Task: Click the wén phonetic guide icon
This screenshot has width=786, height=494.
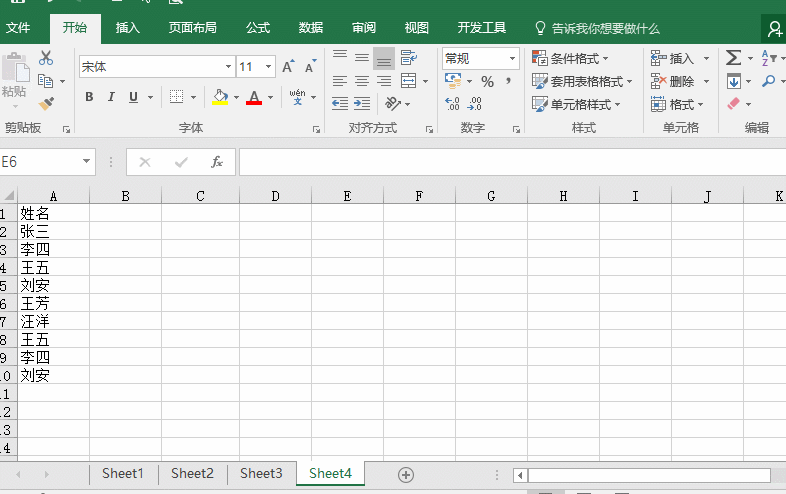Action: 297,97
